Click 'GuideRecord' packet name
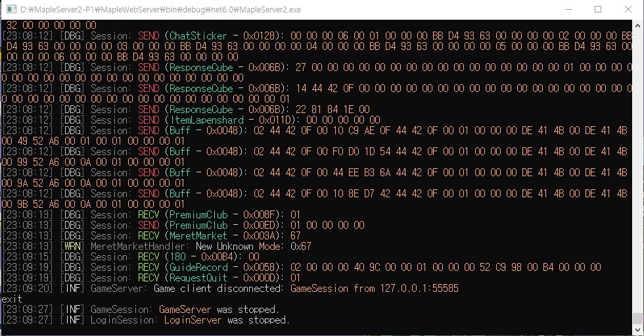 pos(198,268)
